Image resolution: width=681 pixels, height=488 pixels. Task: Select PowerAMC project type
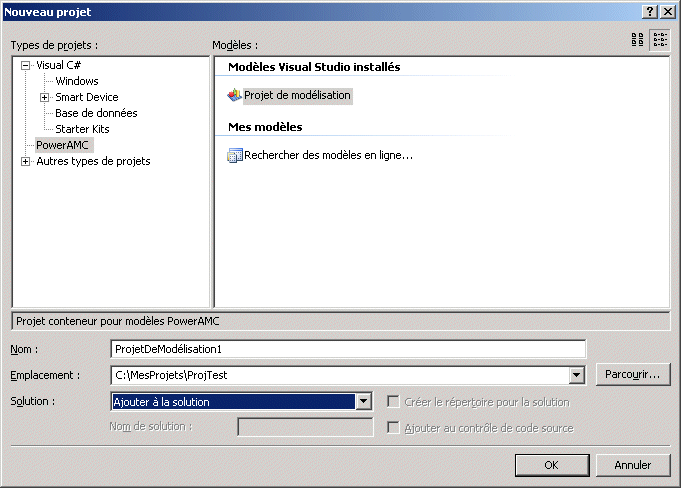(x=62, y=145)
